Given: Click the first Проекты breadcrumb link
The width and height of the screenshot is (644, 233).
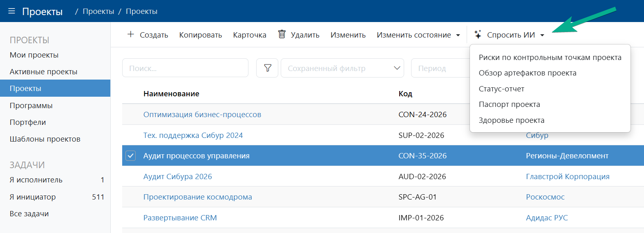Looking at the screenshot, I should [98, 11].
